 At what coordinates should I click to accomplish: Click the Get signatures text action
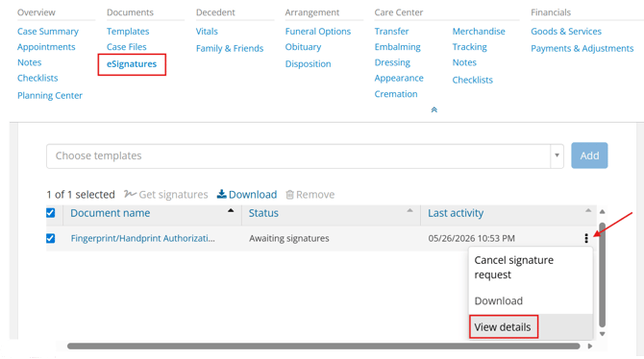[x=173, y=195]
